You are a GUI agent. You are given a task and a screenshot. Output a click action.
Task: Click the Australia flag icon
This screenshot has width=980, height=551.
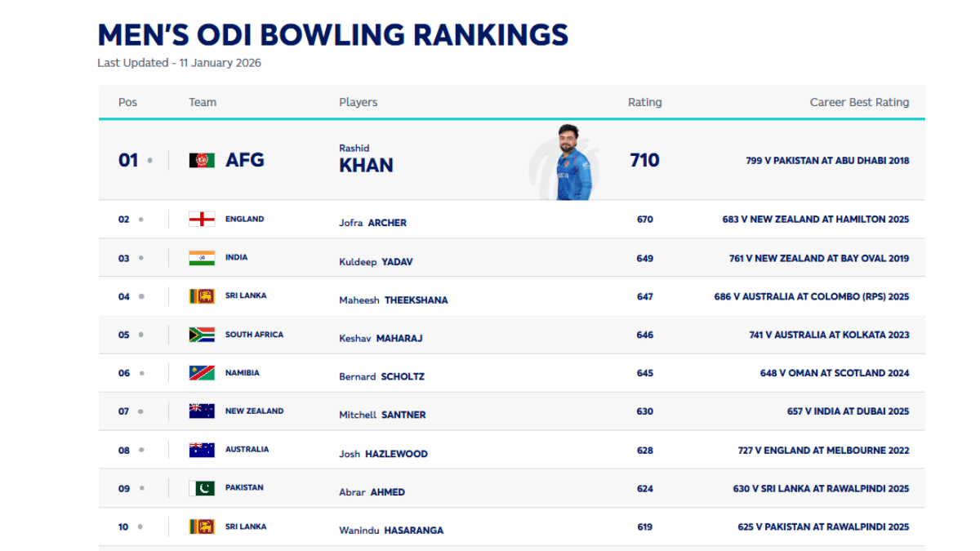coord(202,450)
